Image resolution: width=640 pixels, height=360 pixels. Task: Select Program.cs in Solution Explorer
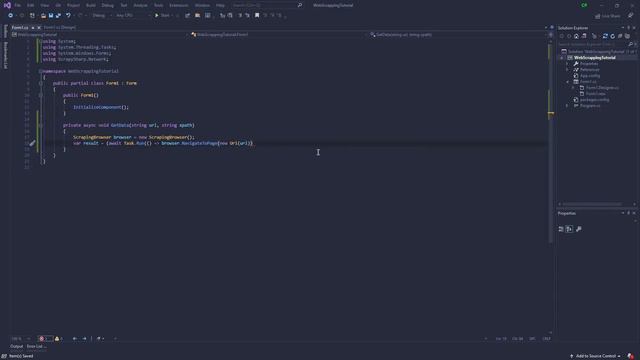click(x=589, y=106)
